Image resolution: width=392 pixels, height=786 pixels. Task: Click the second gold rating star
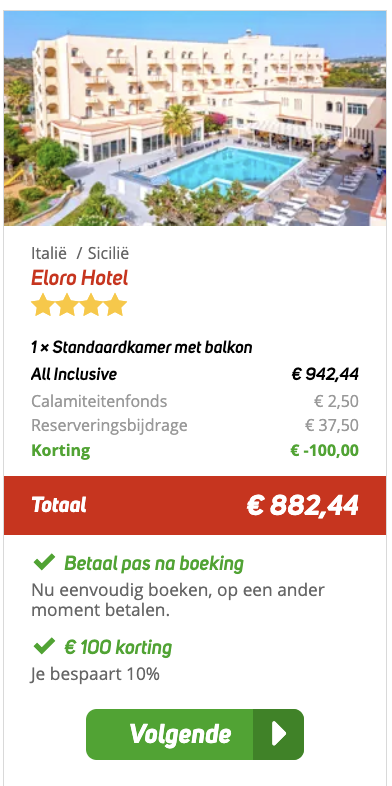(x=67, y=305)
